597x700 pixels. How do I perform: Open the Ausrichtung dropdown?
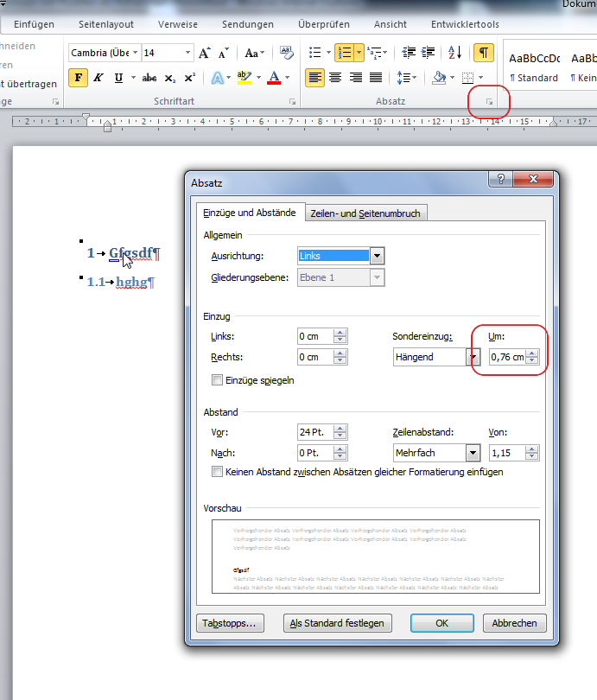click(377, 256)
